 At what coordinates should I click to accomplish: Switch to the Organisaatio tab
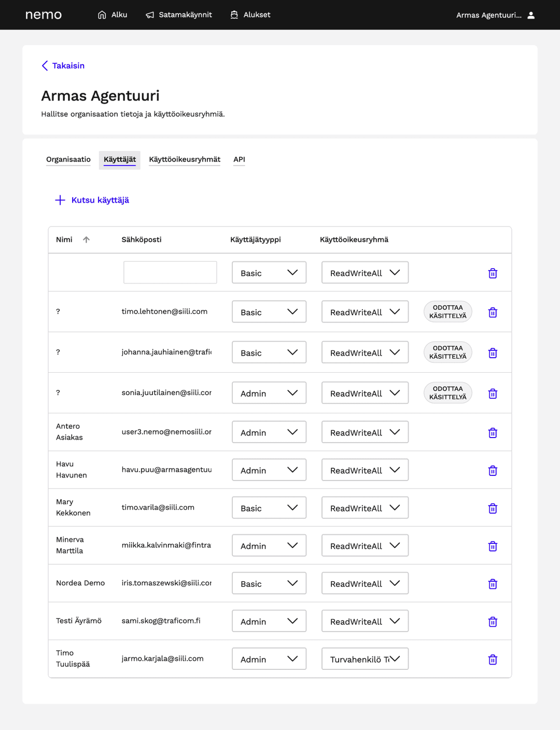coord(68,160)
